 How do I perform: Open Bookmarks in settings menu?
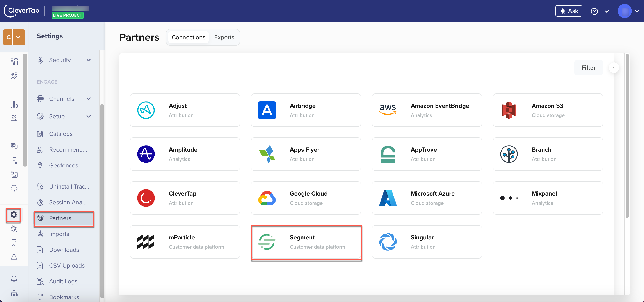tap(64, 297)
